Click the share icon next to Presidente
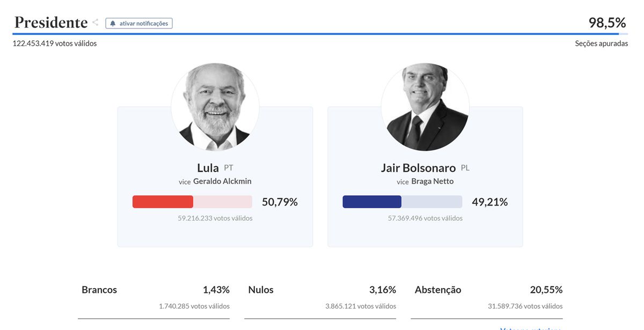 pos(94,22)
